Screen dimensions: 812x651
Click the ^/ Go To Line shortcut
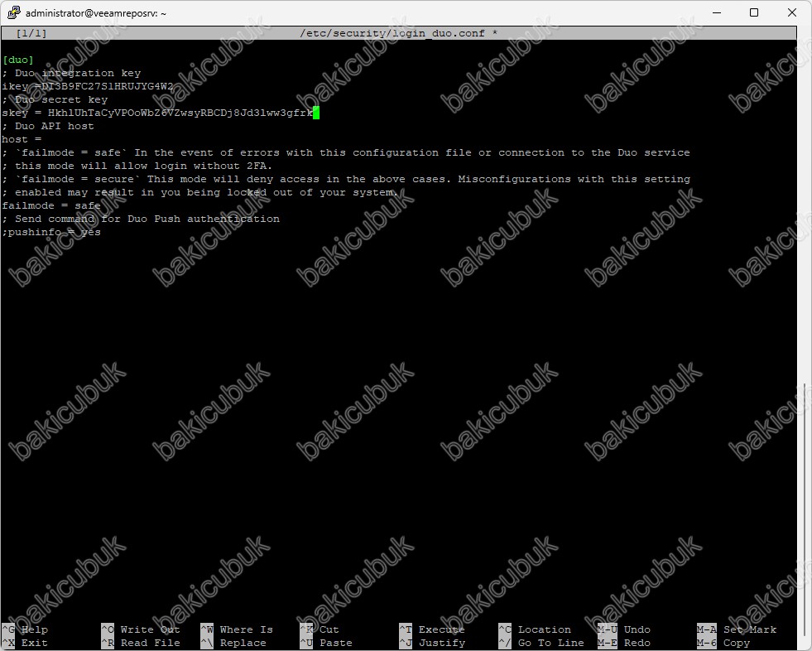pos(541,643)
